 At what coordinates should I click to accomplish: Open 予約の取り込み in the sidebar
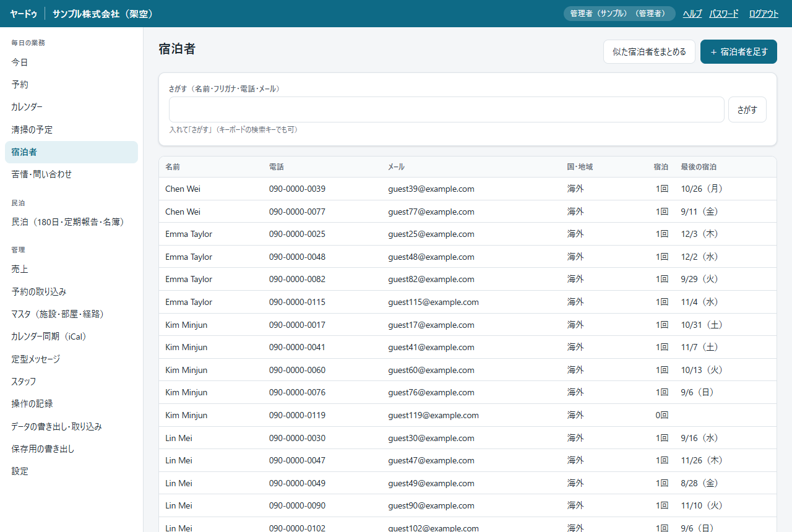(x=71, y=291)
